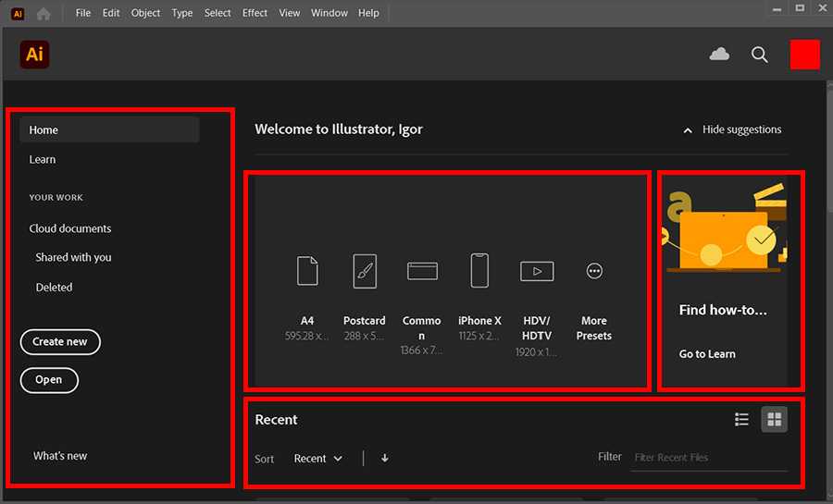The width and height of the screenshot is (833, 504).
Task: Click the red profile avatar square
Action: point(805,55)
